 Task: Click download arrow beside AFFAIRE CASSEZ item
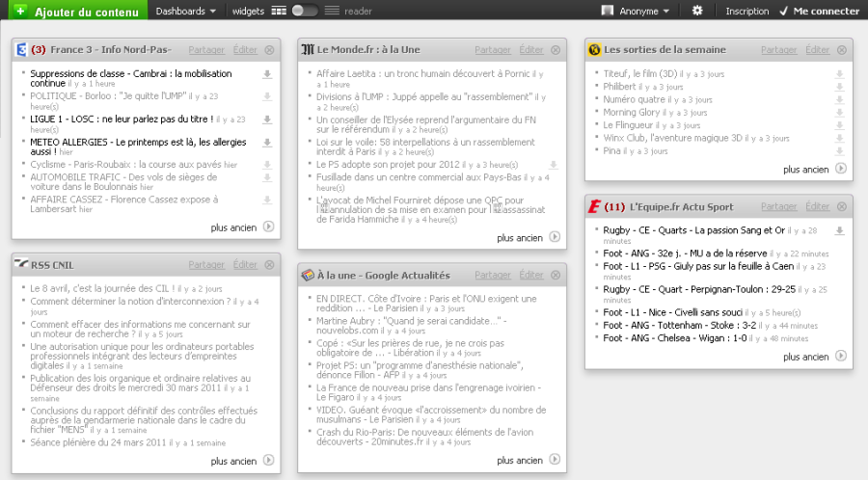(267, 200)
